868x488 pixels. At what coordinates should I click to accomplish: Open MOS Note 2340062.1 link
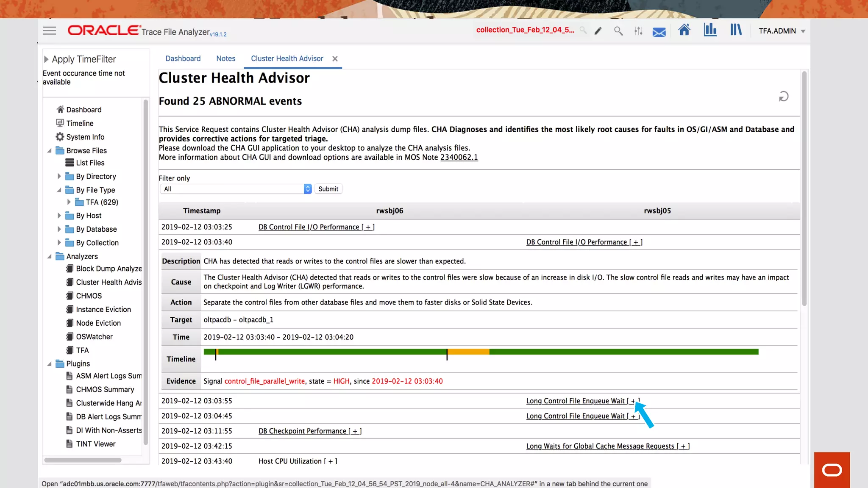[x=459, y=157]
